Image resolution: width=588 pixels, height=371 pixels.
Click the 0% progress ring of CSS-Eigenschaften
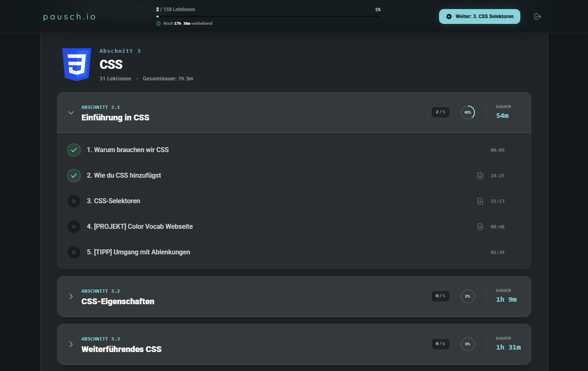point(468,296)
